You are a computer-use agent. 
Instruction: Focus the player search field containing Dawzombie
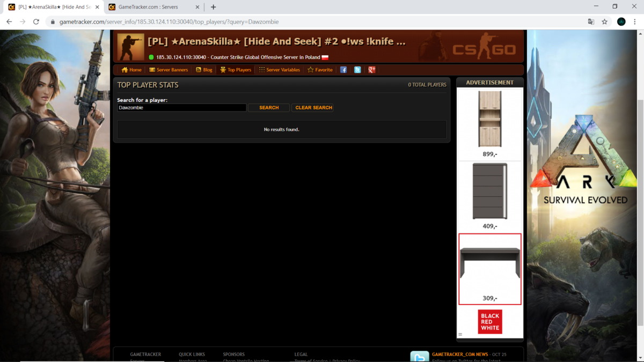(182, 108)
